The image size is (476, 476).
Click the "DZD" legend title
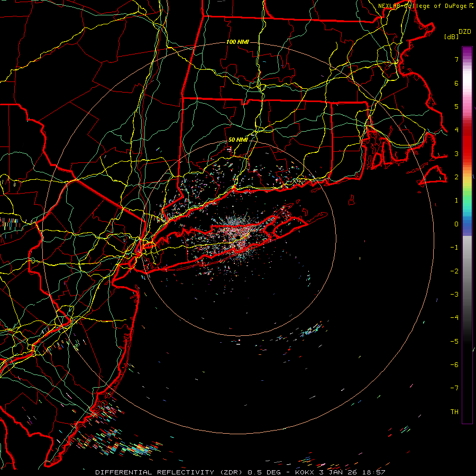(465, 32)
